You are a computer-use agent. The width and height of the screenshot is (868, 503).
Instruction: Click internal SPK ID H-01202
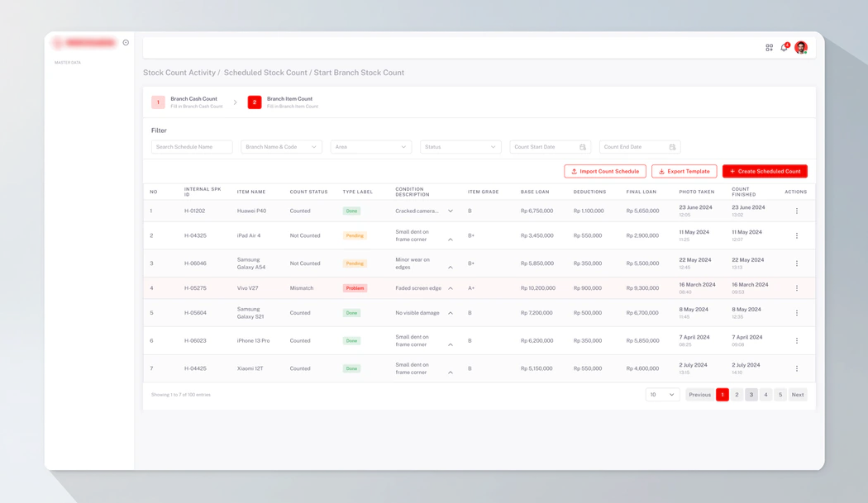tap(195, 211)
